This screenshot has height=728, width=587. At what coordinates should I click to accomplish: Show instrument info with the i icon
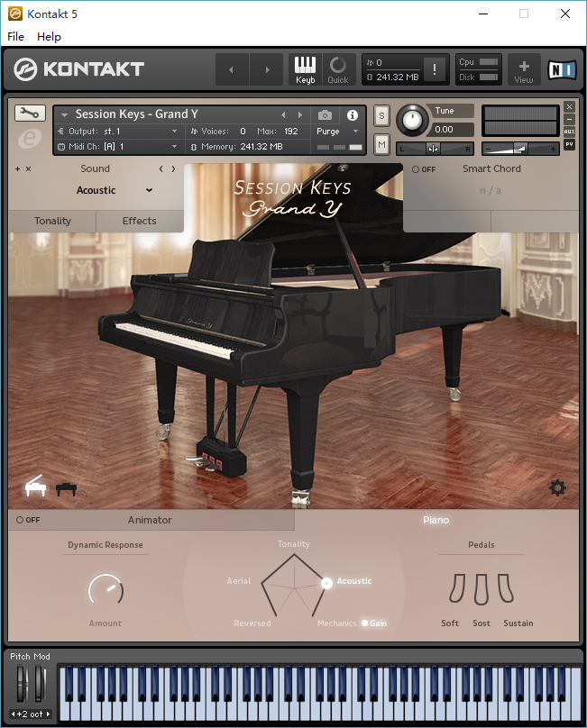pos(353,114)
